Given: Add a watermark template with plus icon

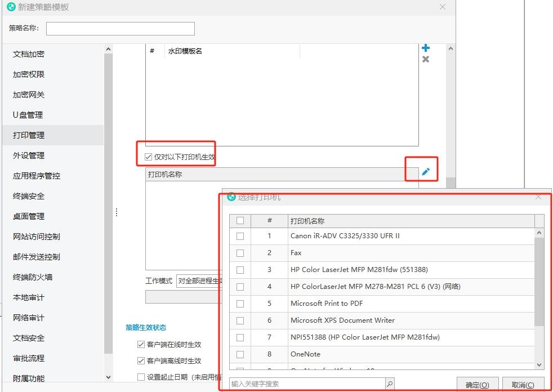Looking at the screenshot, I should pyautogui.click(x=426, y=48).
